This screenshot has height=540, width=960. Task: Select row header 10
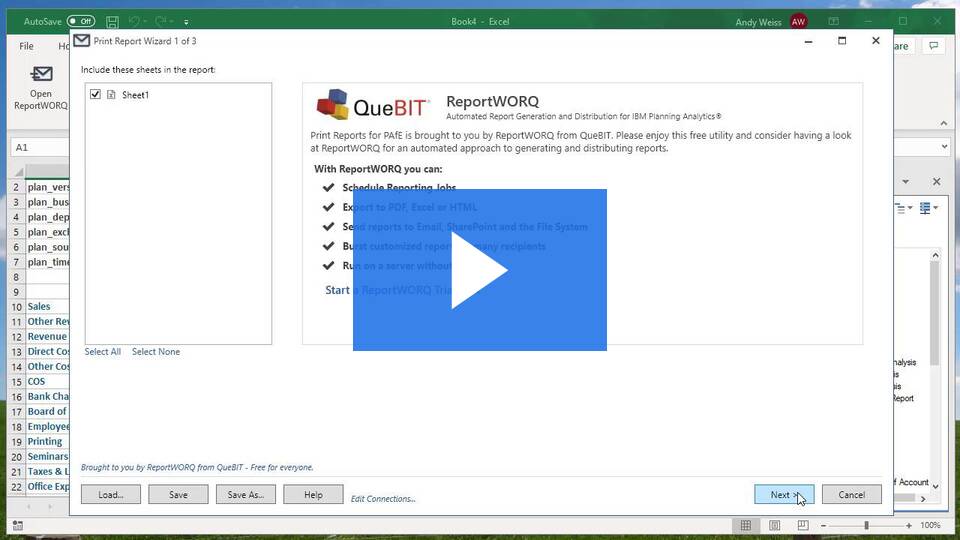click(x=17, y=307)
